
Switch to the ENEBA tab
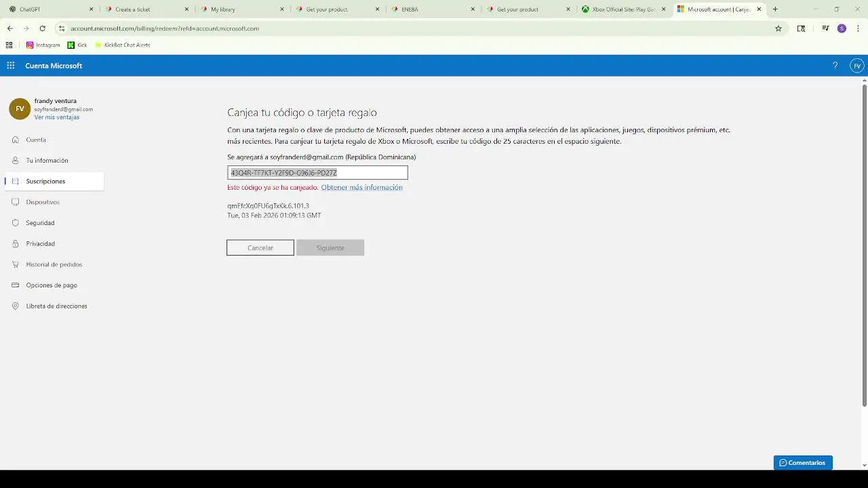tap(433, 9)
